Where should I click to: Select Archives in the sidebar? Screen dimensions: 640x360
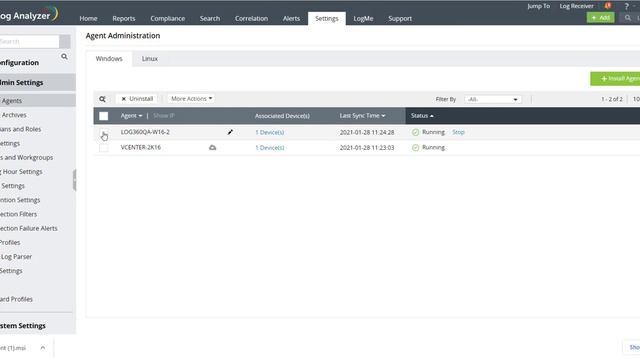click(14, 115)
